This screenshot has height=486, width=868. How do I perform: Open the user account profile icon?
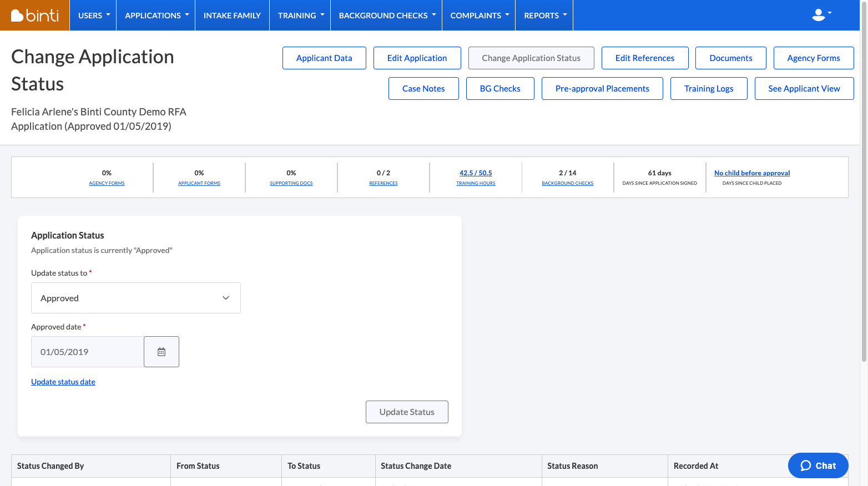coord(821,15)
